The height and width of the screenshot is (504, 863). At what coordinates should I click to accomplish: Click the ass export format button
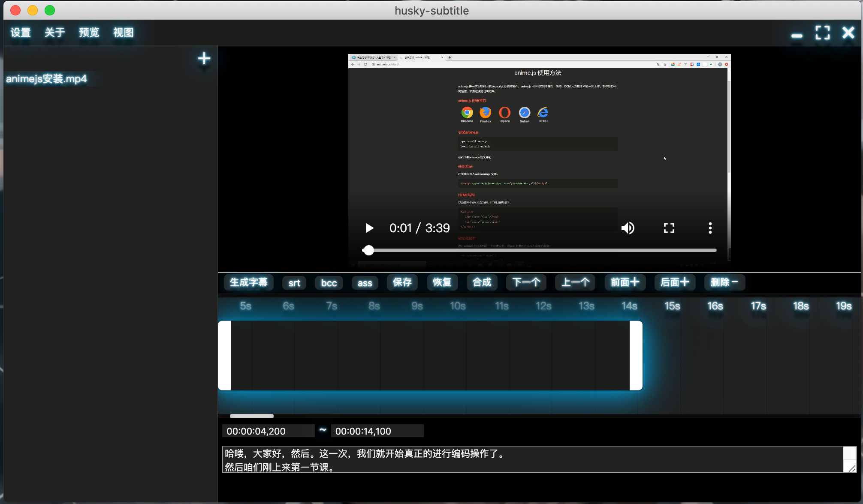(365, 283)
